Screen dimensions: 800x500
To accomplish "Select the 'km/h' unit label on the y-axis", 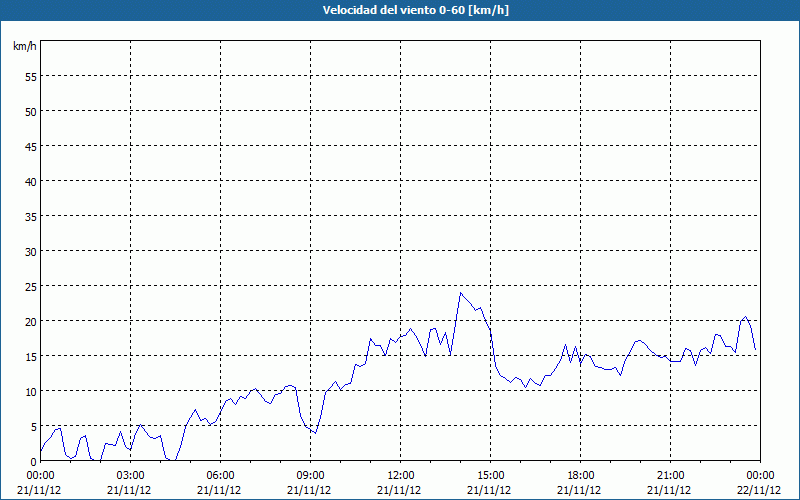I will point(25,46).
